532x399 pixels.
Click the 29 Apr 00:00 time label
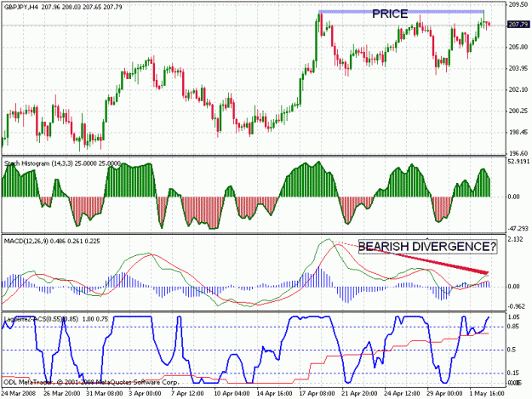[444, 393]
